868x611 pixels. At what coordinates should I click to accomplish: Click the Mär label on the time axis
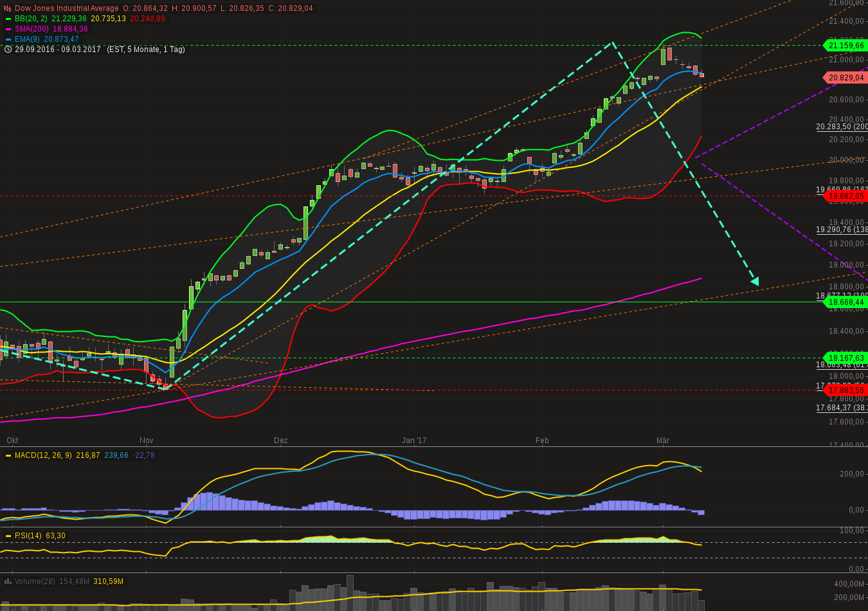click(x=663, y=441)
